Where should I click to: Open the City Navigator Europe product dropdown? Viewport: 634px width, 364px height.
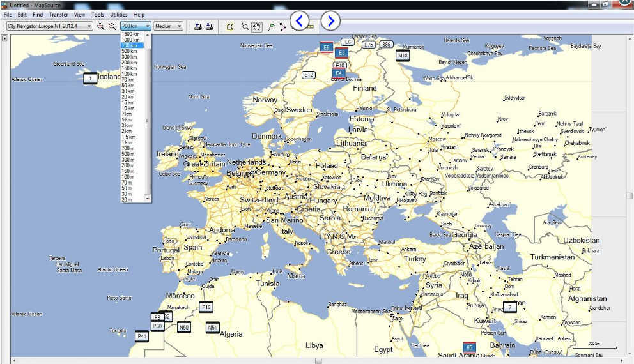(x=50, y=26)
